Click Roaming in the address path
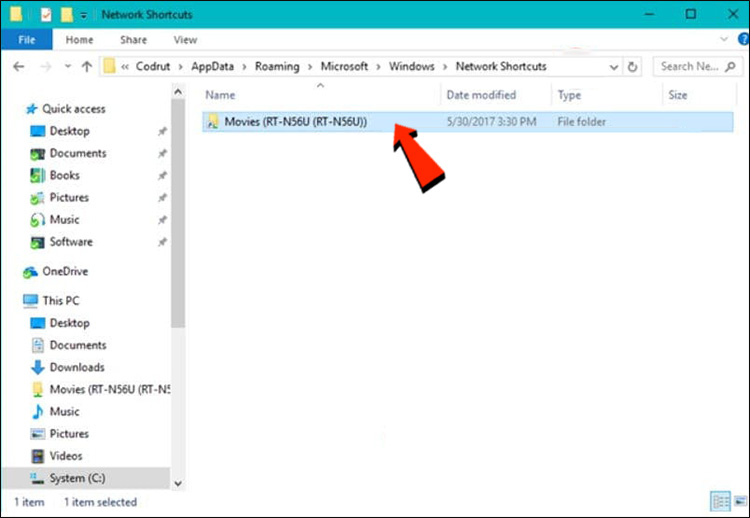Screen dimensions: 750x518 pyautogui.click(x=277, y=66)
